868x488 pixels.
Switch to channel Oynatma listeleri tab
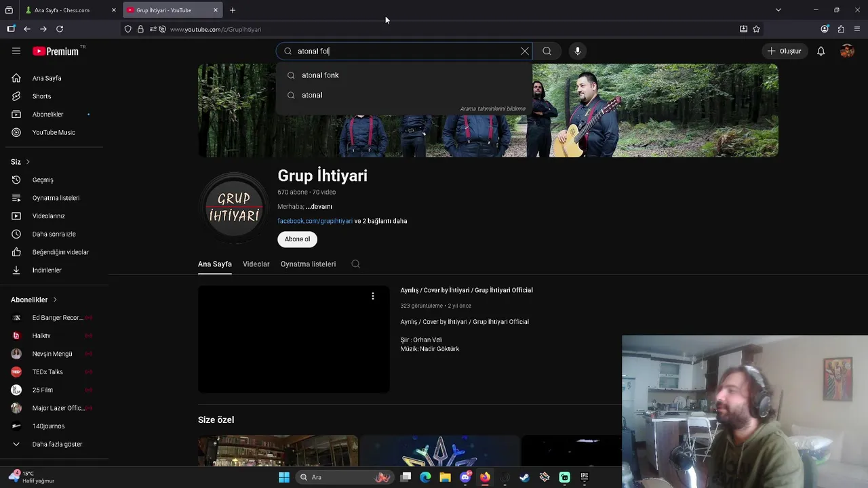[x=308, y=264]
